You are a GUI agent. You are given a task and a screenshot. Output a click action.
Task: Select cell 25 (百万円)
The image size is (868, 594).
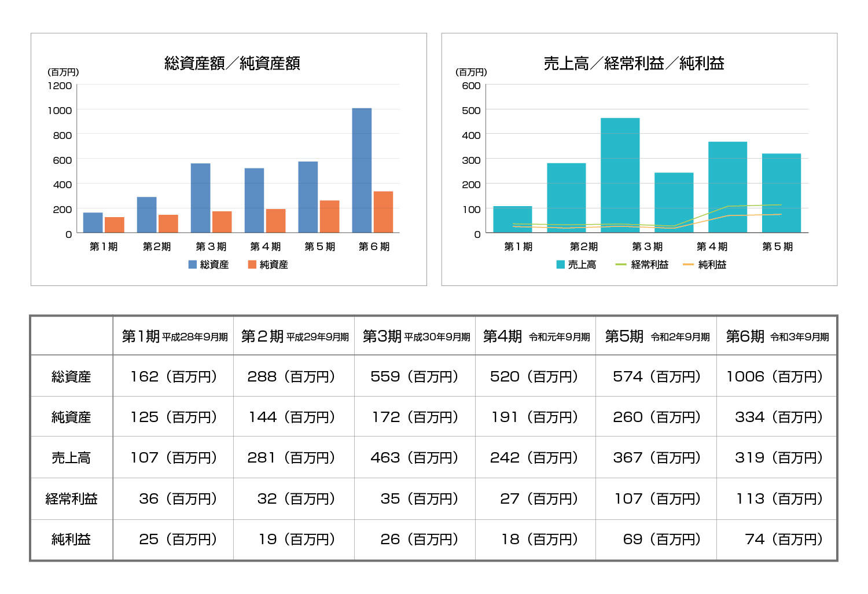(x=174, y=540)
